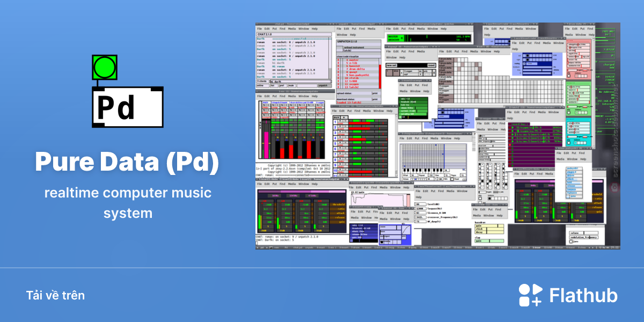Select pans at the bottom of the parameter list
The height and width of the screenshot is (322, 644).
574,196
